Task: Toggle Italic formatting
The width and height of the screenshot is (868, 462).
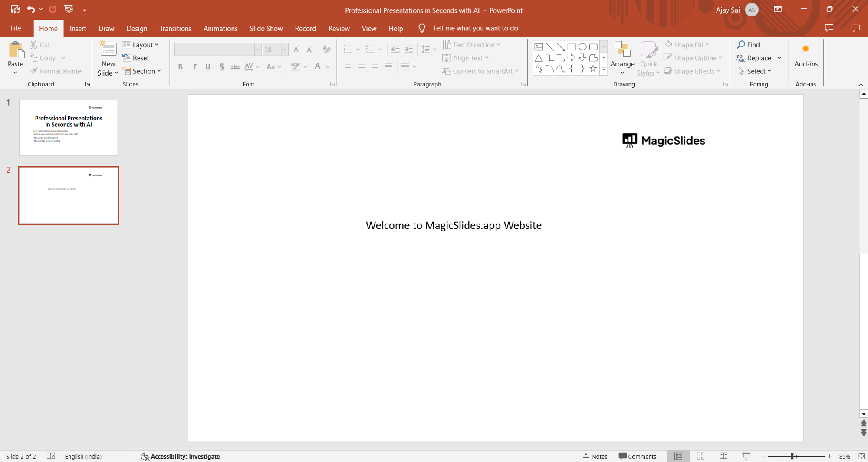Action: coord(194,67)
